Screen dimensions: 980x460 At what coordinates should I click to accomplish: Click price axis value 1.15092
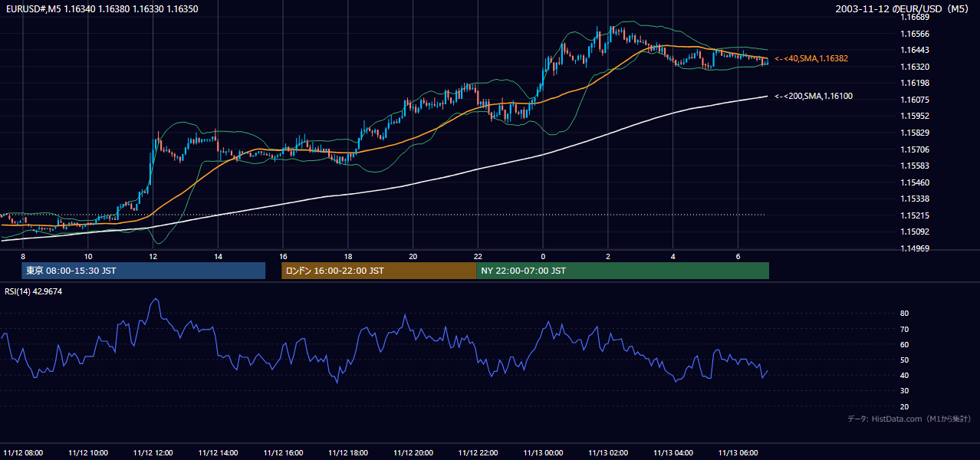coord(915,232)
